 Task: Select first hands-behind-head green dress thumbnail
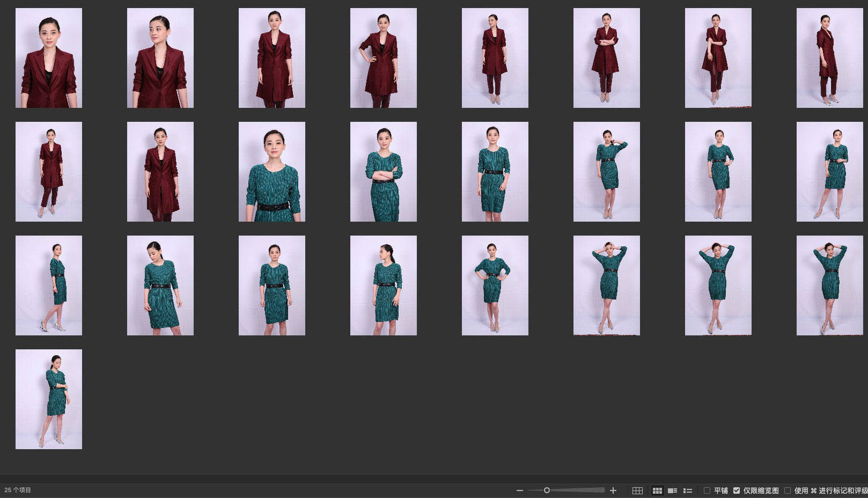click(607, 285)
